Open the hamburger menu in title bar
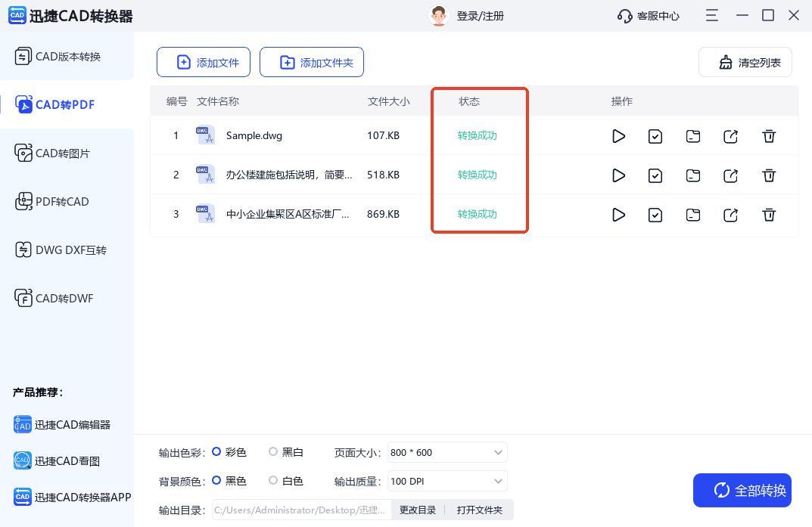This screenshot has height=527, width=812. click(x=711, y=15)
